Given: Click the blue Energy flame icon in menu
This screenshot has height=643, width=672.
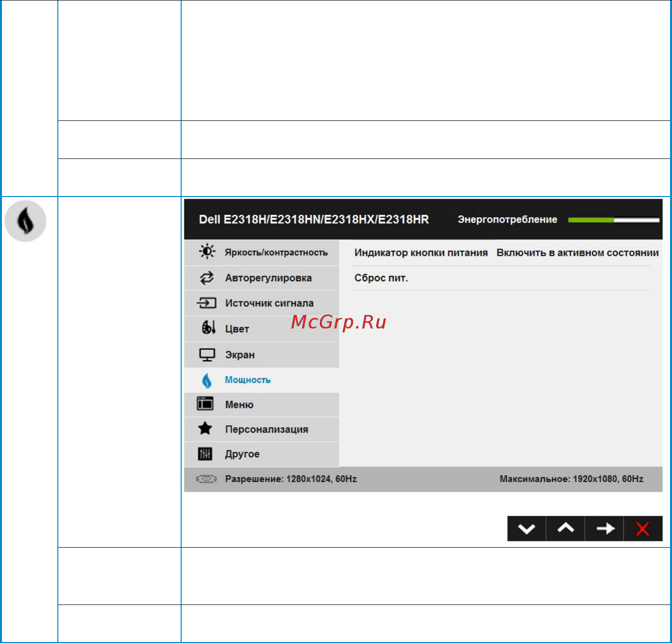Looking at the screenshot, I should pos(207,381).
